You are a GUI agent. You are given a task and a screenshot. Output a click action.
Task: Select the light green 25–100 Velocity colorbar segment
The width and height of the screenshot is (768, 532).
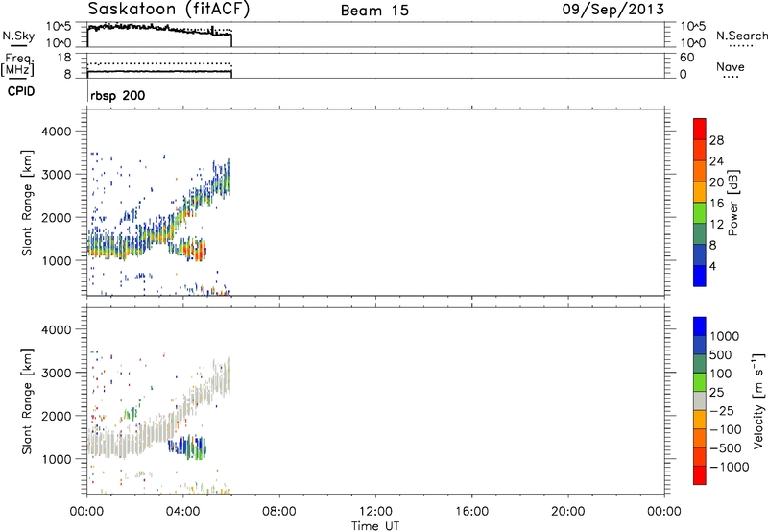tap(700, 382)
